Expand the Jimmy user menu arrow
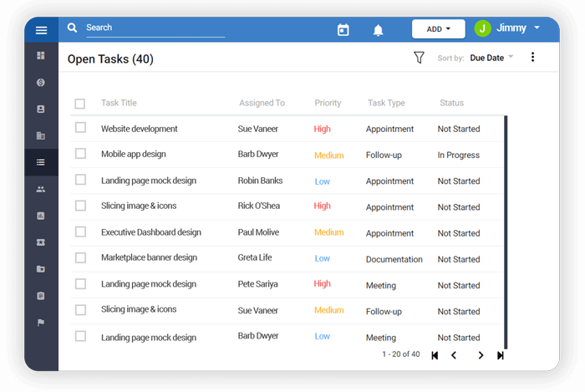The image size is (585, 392). [x=537, y=28]
